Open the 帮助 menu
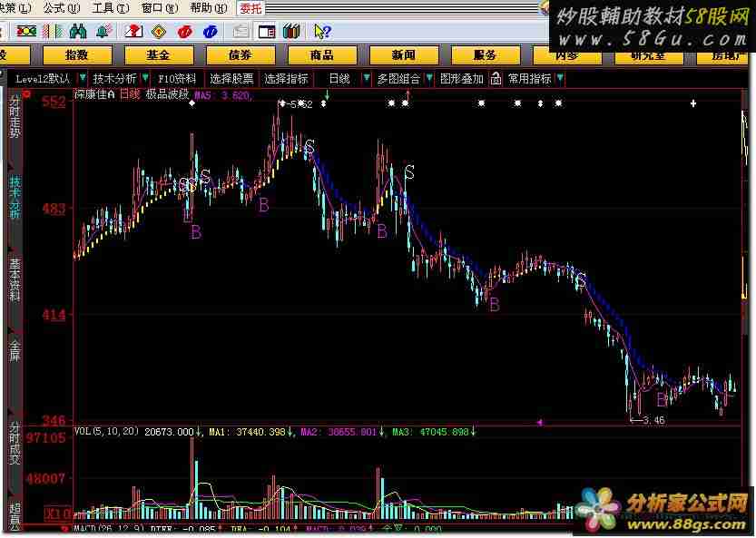 click(x=209, y=8)
